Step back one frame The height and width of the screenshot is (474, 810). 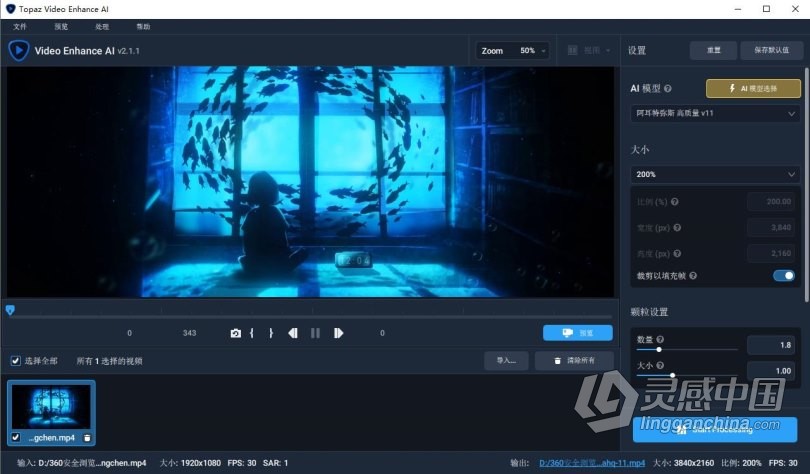tap(293, 333)
